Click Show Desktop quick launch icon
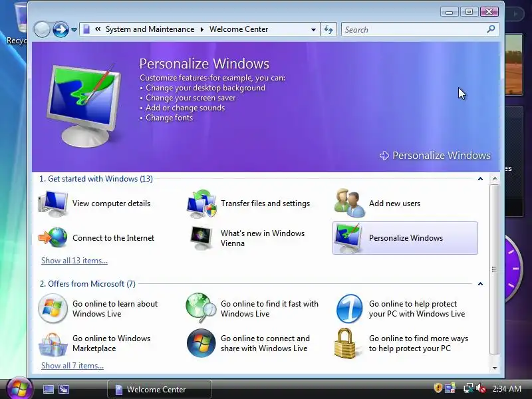The height and width of the screenshot is (399, 532). coord(48,389)
